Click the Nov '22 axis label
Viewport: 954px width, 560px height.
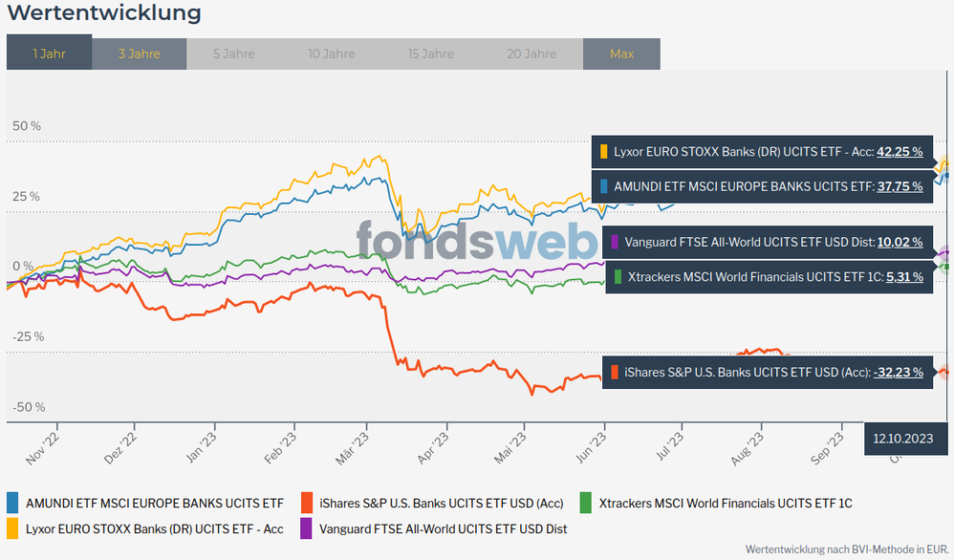(x=43, y=449)
